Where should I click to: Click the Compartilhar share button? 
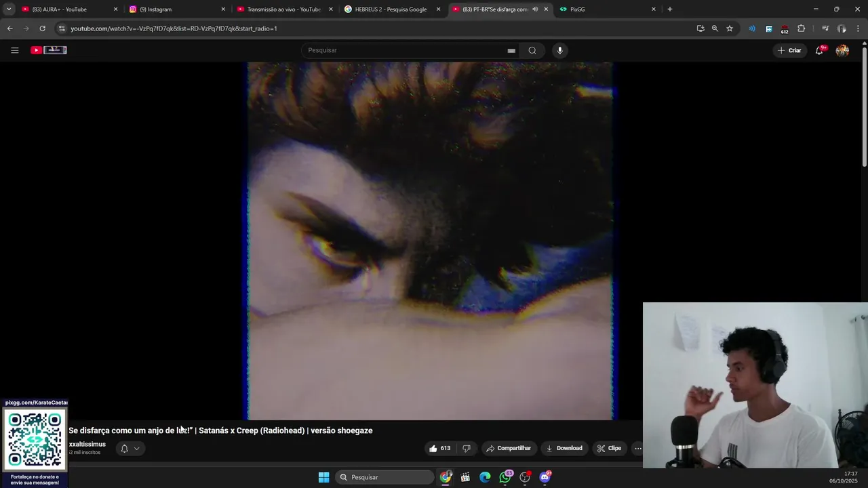point(509,448)
